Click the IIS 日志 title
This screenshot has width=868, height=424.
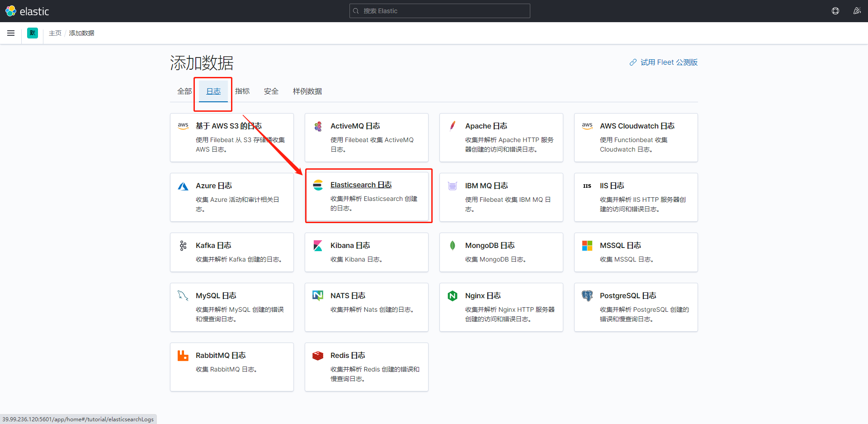[x=612, y=186]
